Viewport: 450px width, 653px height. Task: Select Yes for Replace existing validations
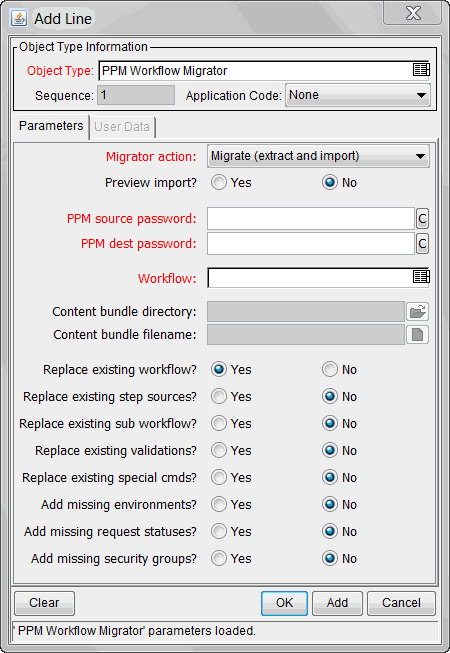click(x=219, y=451)
